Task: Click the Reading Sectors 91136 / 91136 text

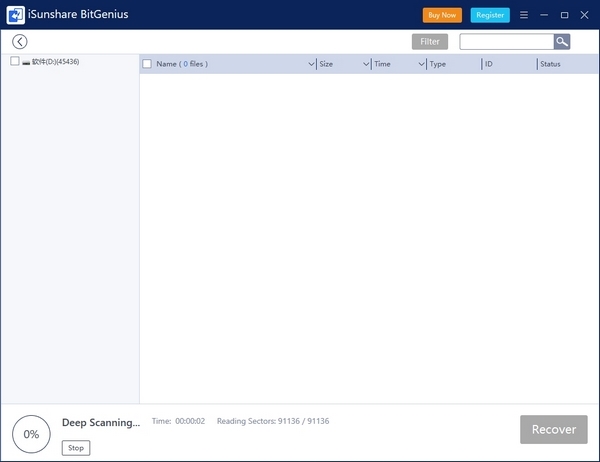Action: coord(273,421)
